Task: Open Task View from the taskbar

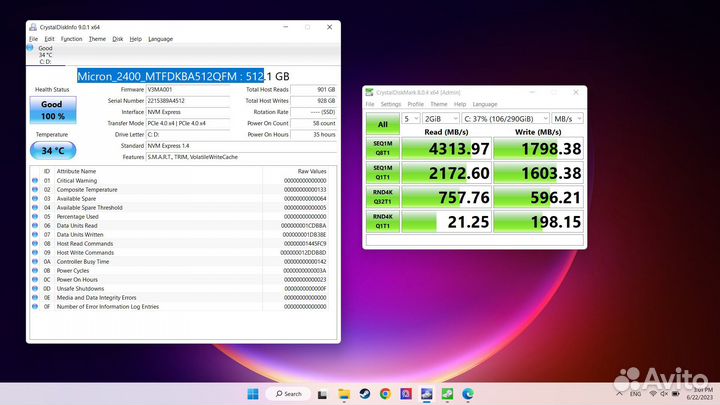Action: pyautogui.click(x=322, y=394)
